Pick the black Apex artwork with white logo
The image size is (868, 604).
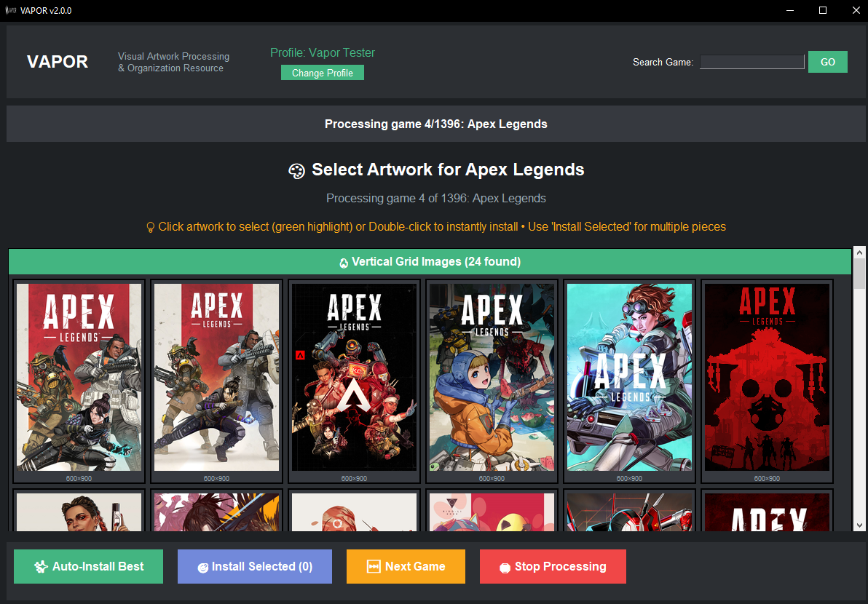[355, 377]
